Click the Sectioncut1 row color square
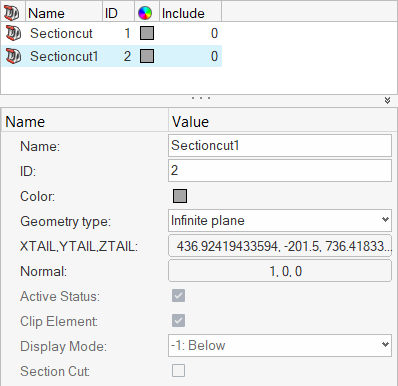Viewport: 398px width, 386px height. (147, 56)
